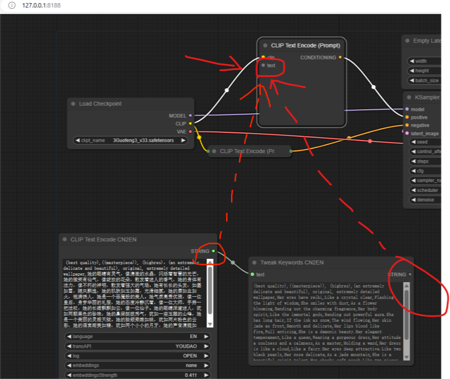450x379 pixels.
Task: Select the previous ckpt_name with its left arrow
Action: click(x=78, y=140)
